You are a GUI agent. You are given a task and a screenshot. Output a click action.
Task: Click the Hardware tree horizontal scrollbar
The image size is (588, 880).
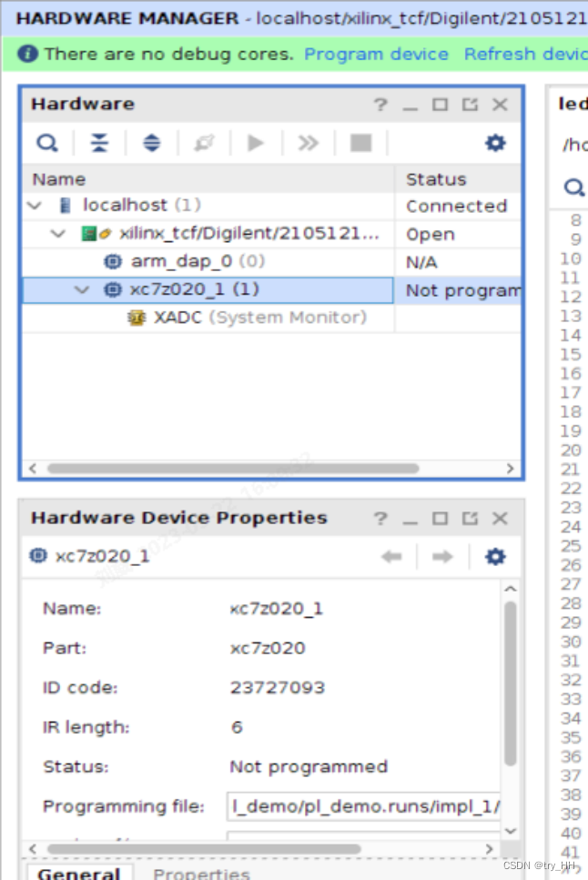click(x=233, y=469)
